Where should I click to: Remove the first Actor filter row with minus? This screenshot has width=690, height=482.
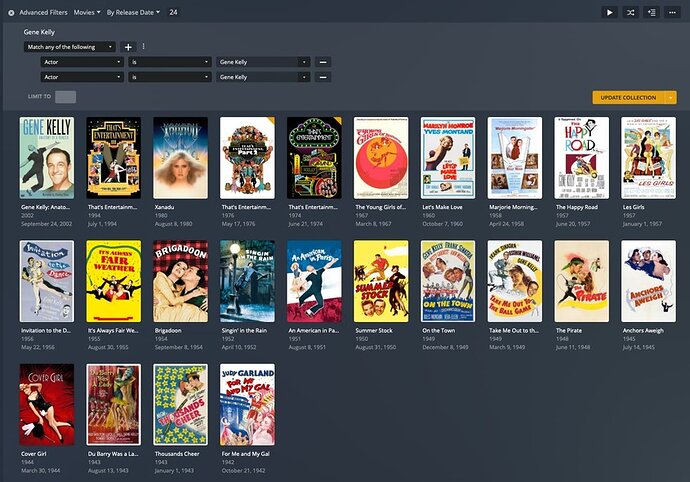323,62
